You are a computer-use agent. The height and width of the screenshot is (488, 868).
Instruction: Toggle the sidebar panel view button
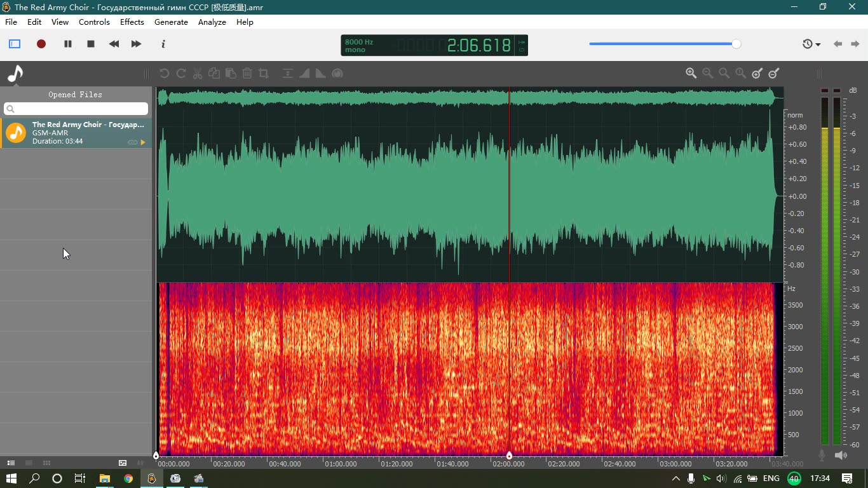coord(15,44)
